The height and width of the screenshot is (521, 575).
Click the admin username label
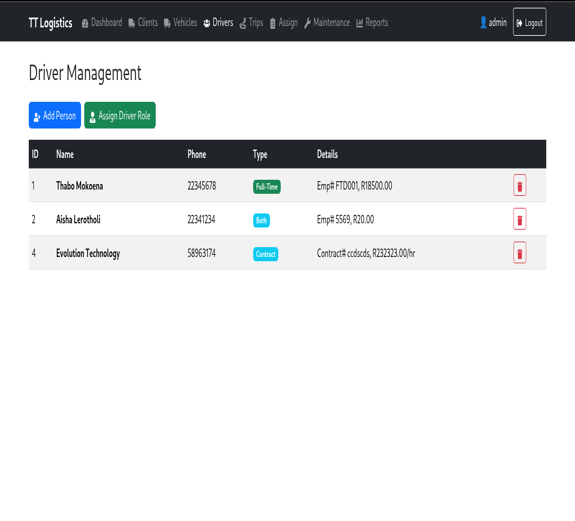tap(498, 23)
